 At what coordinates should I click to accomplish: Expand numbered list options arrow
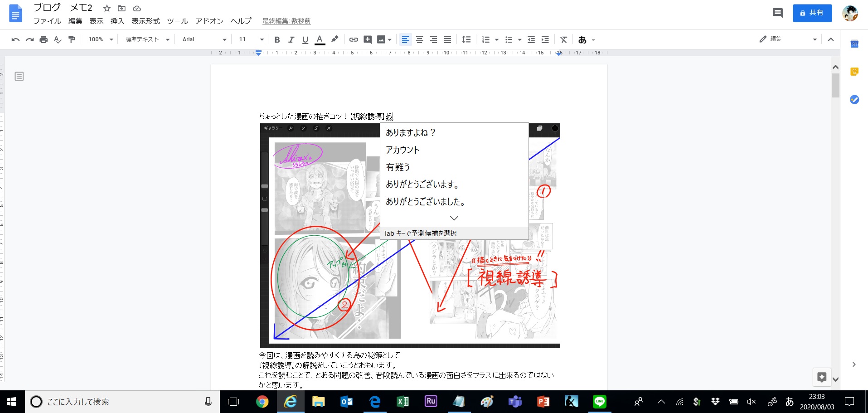tap(497, 40)
